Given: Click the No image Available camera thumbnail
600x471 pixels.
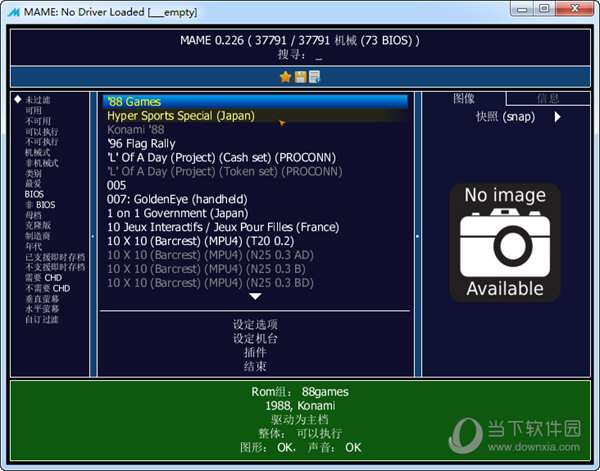Looking at the screenshot, I should pos(504,242).
